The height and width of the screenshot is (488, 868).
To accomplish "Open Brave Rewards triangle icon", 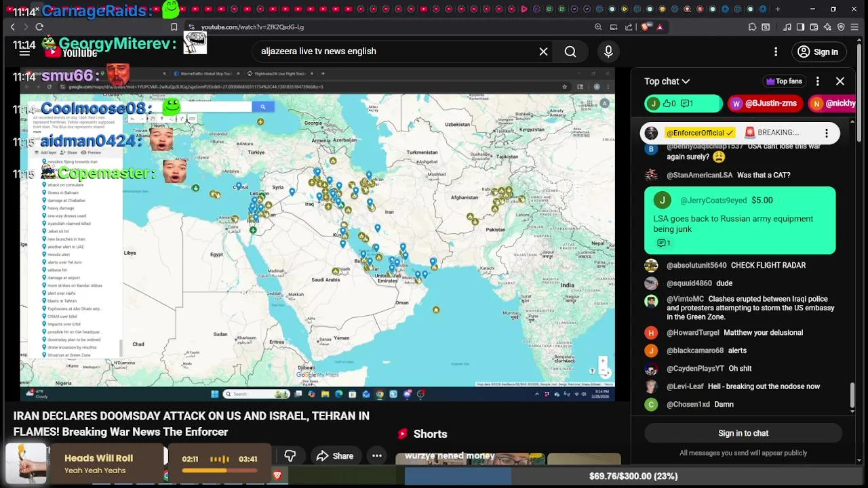I will (x=659, y=27).
